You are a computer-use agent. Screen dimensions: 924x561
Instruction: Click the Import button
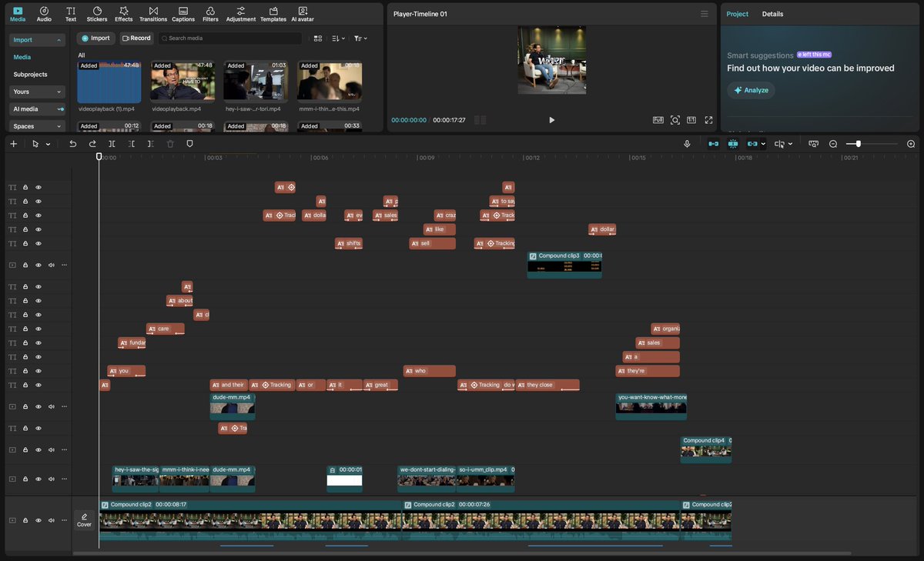click(95, 38)
